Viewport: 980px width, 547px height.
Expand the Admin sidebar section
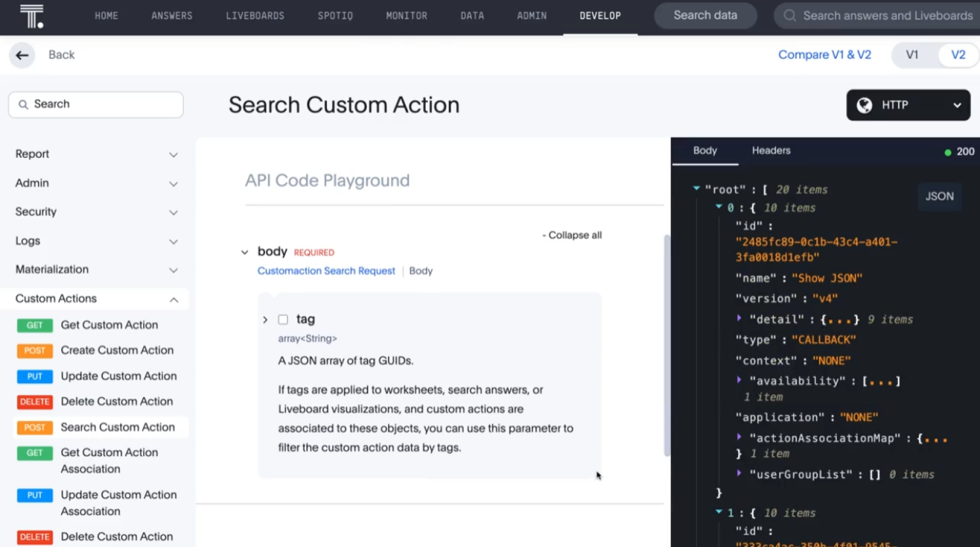pyautogui.click(x=96, y=183)
